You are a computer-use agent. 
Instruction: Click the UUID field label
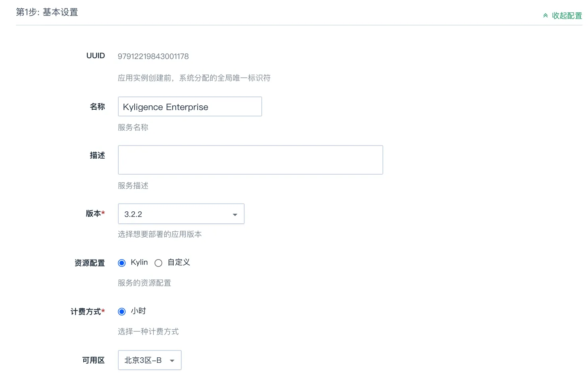[x=96, y=56]
